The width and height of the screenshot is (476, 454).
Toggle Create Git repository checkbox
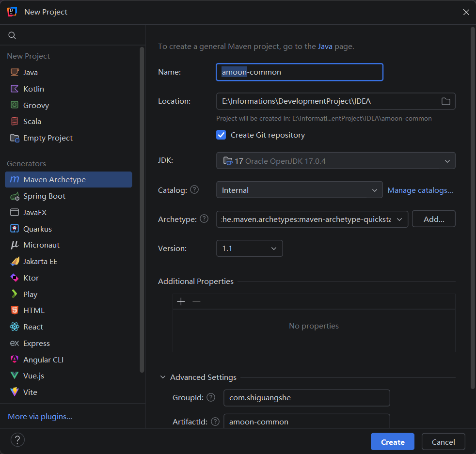click(x=221, y=135)
